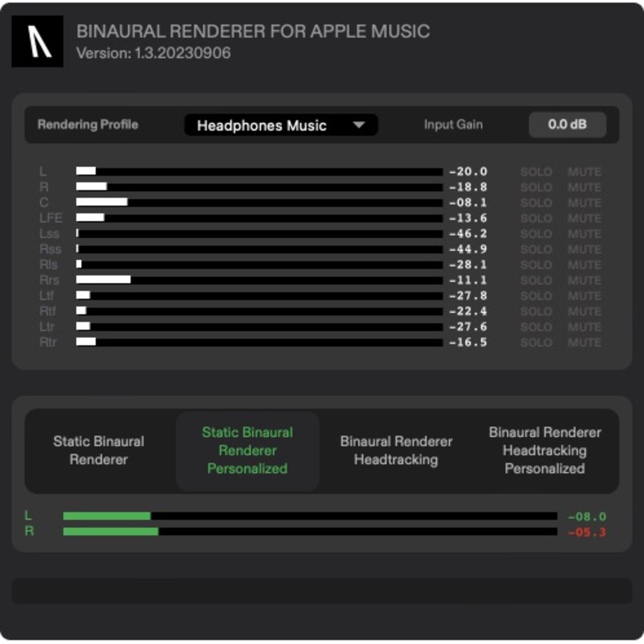Solo the Rss channel
The width and height of the screenshot is (644, 644).
tap(536, 250)
